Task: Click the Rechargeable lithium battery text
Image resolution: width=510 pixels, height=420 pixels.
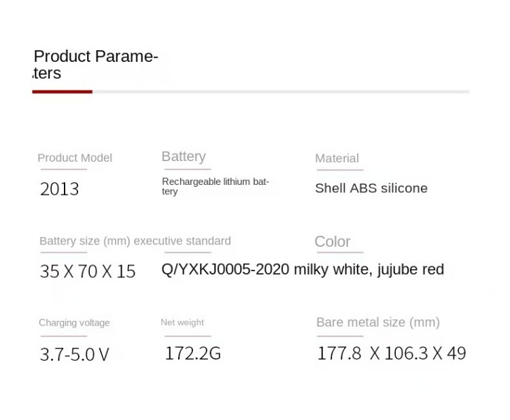Action: (215, 186)
